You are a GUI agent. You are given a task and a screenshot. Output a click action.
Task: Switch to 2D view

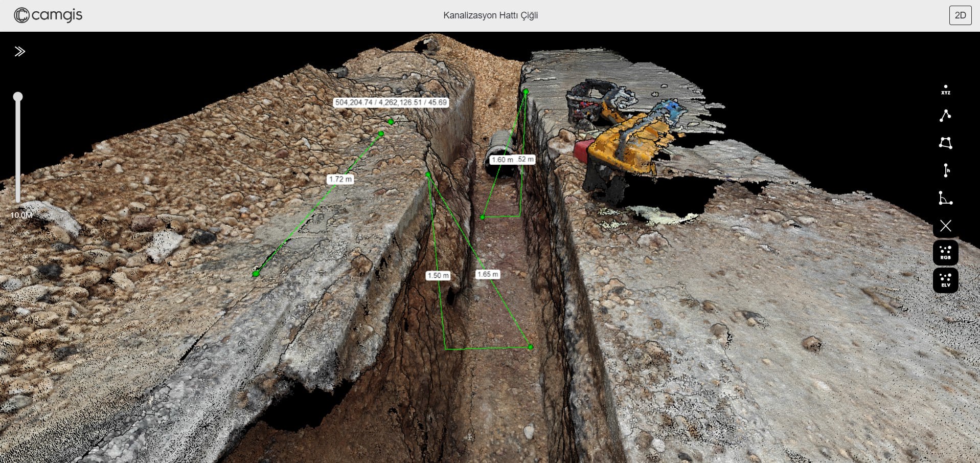click(960, 15)
